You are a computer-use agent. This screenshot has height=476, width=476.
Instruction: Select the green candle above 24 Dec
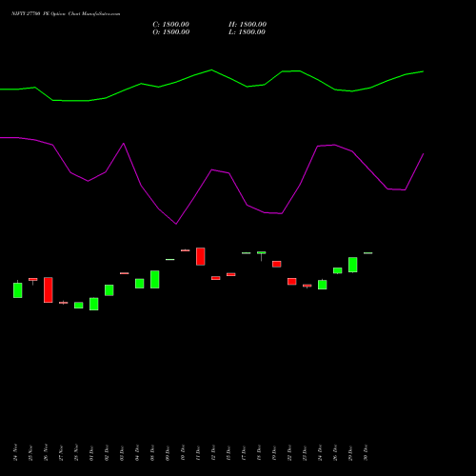coord(323,285)
